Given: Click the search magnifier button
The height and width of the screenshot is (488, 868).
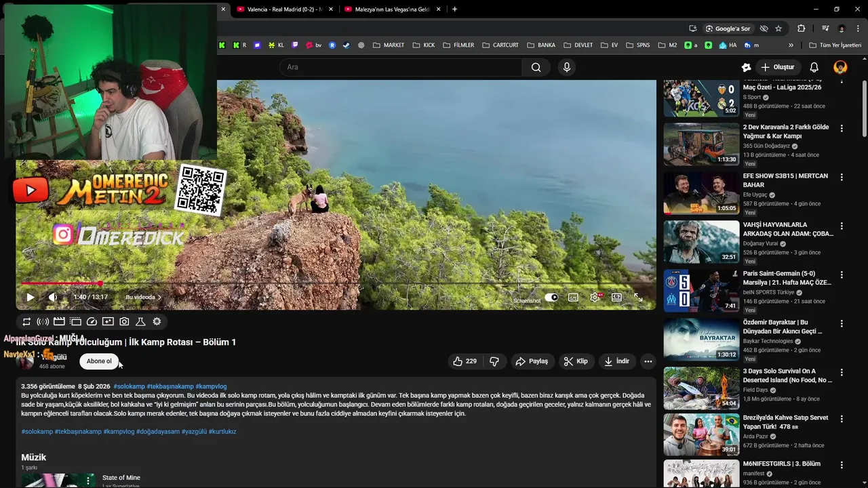Looking at the screenshot, I should tap(536, 67).
